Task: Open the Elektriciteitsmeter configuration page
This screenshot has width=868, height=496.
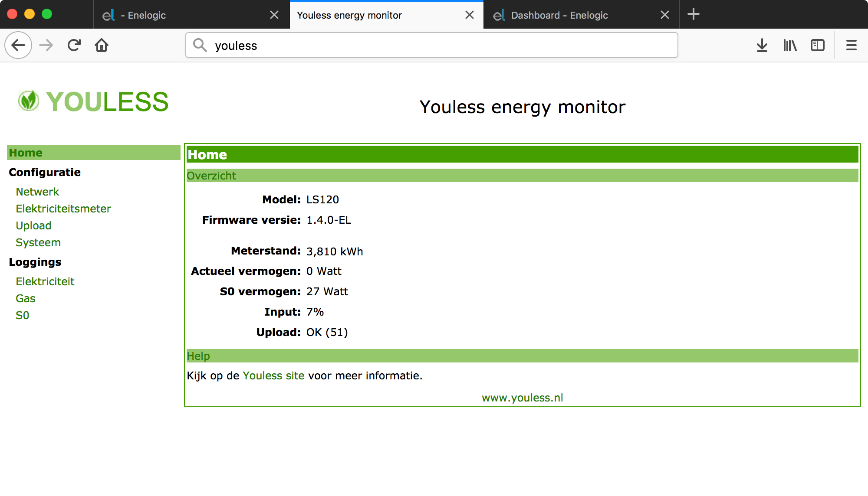Action: tap(63, 209)
